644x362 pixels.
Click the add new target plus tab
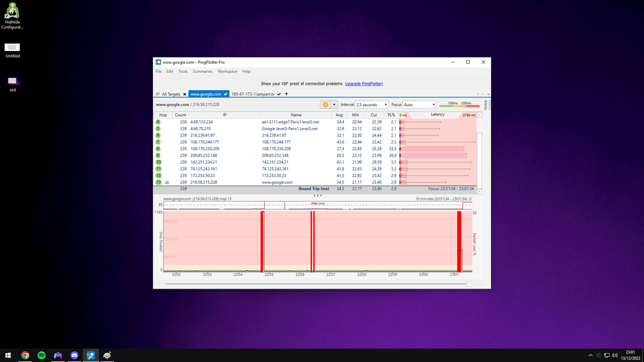click(286, 94)
